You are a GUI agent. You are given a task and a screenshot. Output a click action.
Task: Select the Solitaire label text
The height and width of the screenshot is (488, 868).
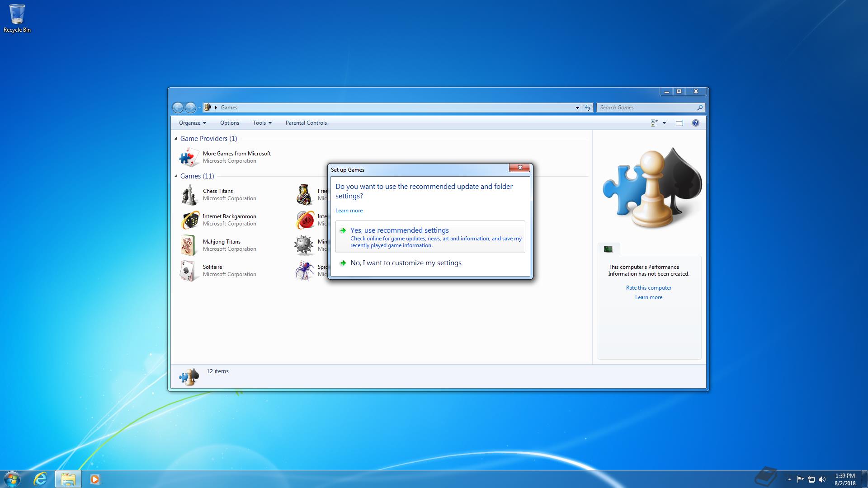click(x=212, y=267)
